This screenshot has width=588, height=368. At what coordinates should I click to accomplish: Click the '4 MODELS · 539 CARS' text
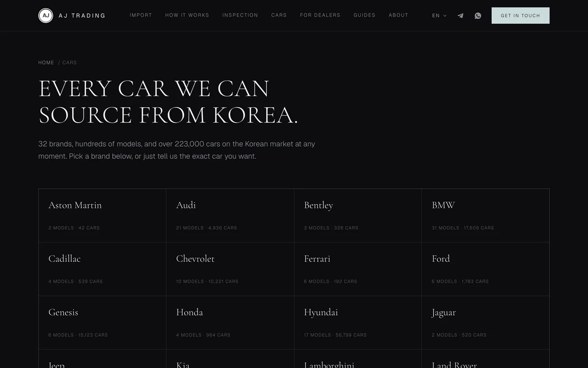tap(76, 282)
